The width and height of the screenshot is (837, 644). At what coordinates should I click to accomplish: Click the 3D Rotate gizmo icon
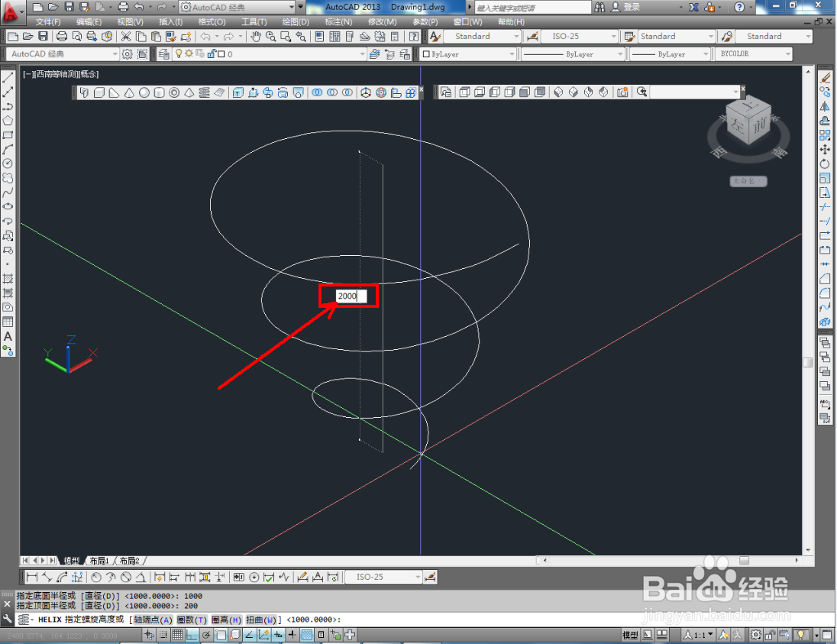point(380,93)
